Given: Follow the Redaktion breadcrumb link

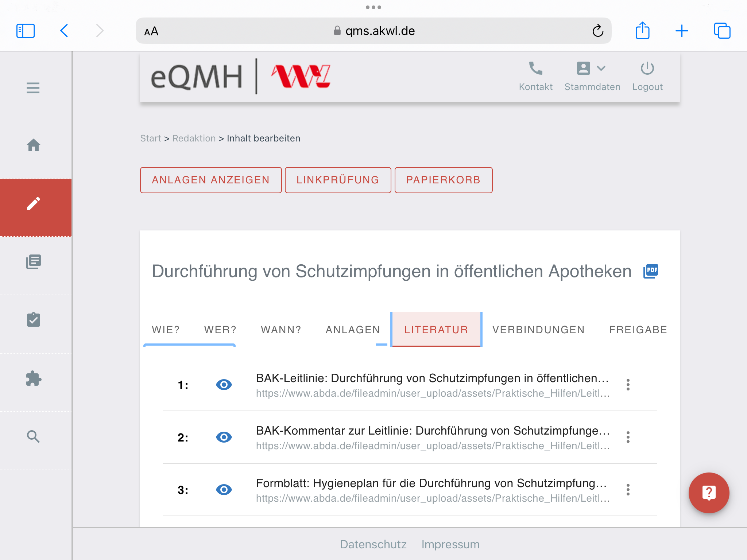Looking at the screenshot, I should [x=194, y=139].
